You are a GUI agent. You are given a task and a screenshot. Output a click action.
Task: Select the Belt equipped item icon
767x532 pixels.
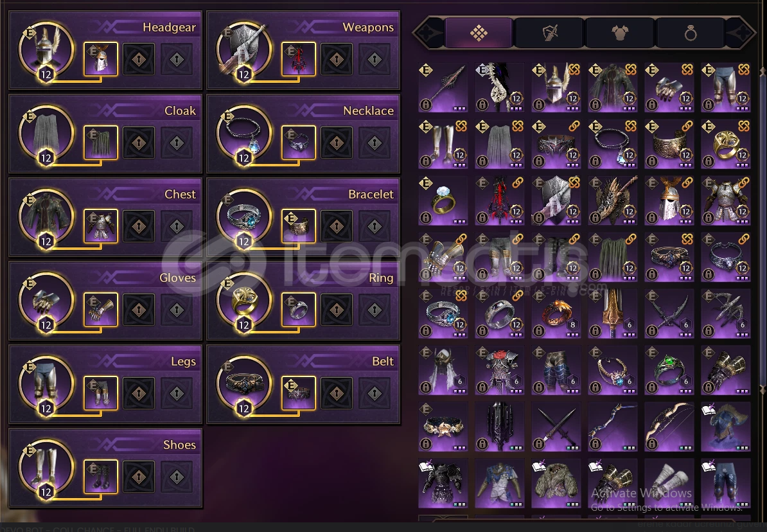click(x=244, y=384)
